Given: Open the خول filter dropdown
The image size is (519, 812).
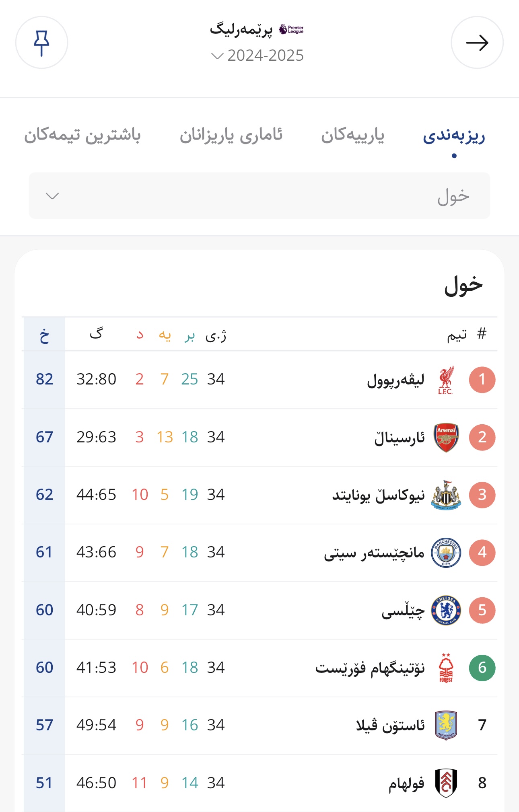Looking at the screenshot, I should pos(259,196).
